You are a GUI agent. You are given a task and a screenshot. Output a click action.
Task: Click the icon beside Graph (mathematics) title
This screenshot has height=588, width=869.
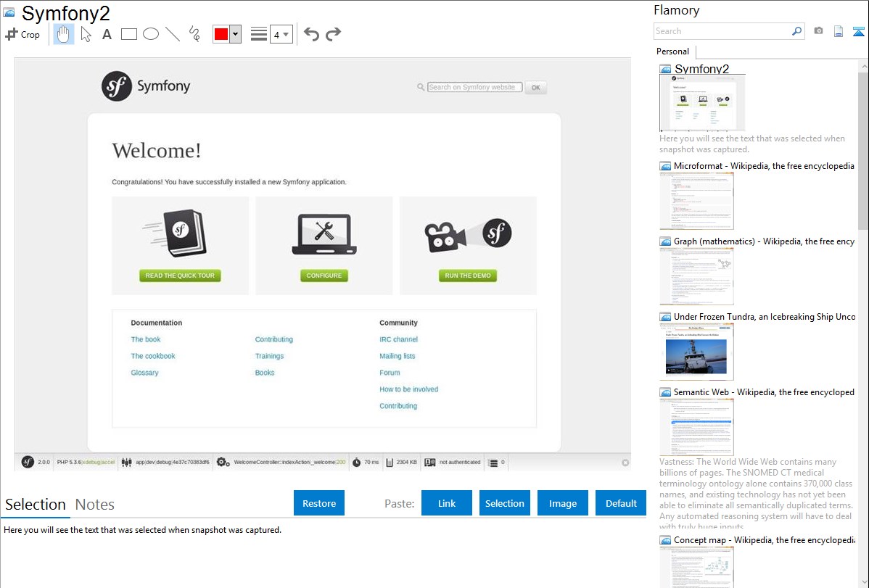(665, 241)
